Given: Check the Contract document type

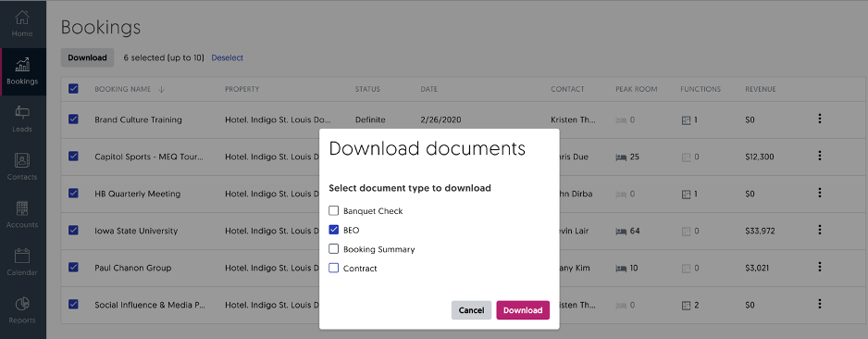Looking at the screenshot, I should coord(334,268).
